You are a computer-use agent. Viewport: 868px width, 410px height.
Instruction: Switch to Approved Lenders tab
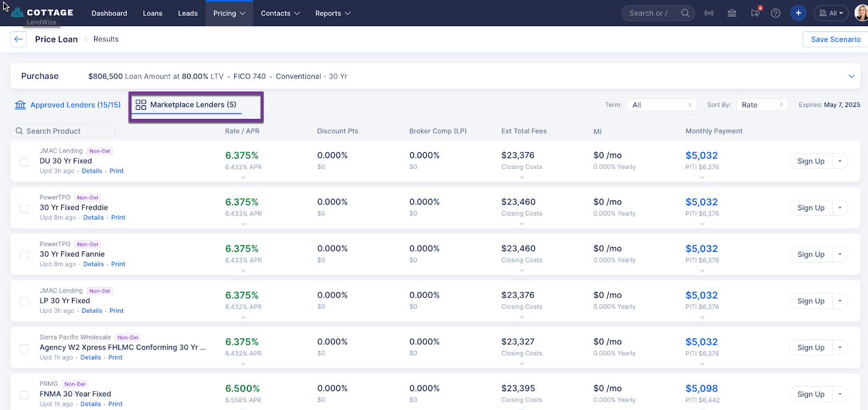pos(68,105)
